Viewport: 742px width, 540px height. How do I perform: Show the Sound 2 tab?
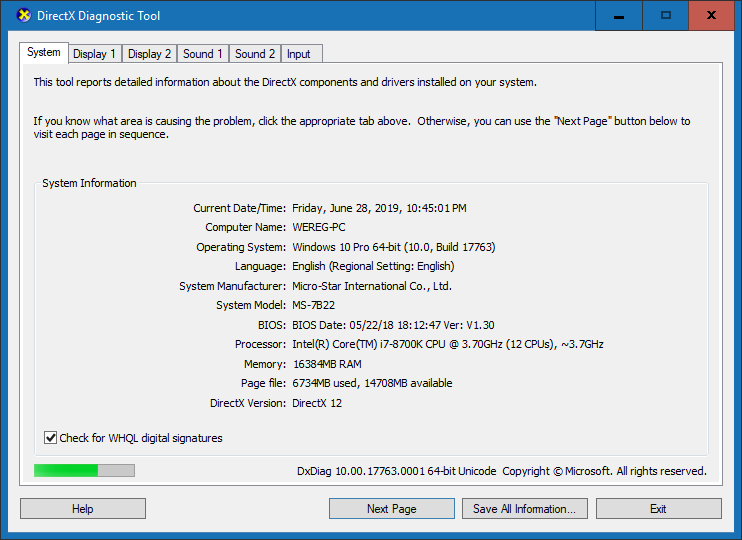tap(255, 54)
